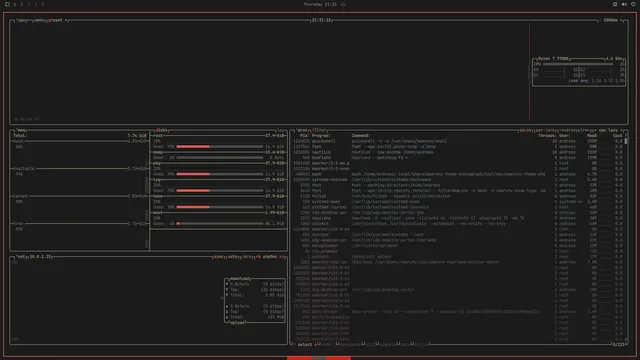Select the bash process row
Viewport: 640px width, 360px height.
click(458, 174)
